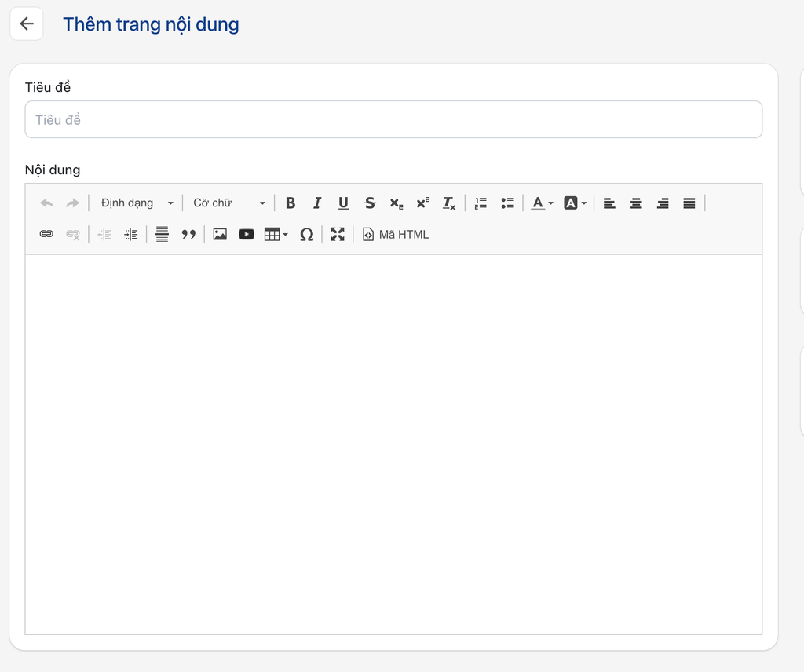
Task: Toggle bold formatting
Action: tap(291, 203)
